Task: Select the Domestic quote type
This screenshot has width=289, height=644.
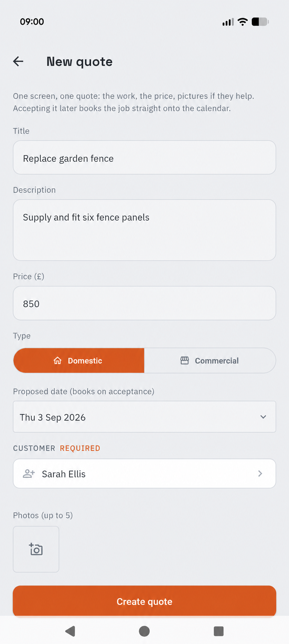Action: [x=79, y=360]
